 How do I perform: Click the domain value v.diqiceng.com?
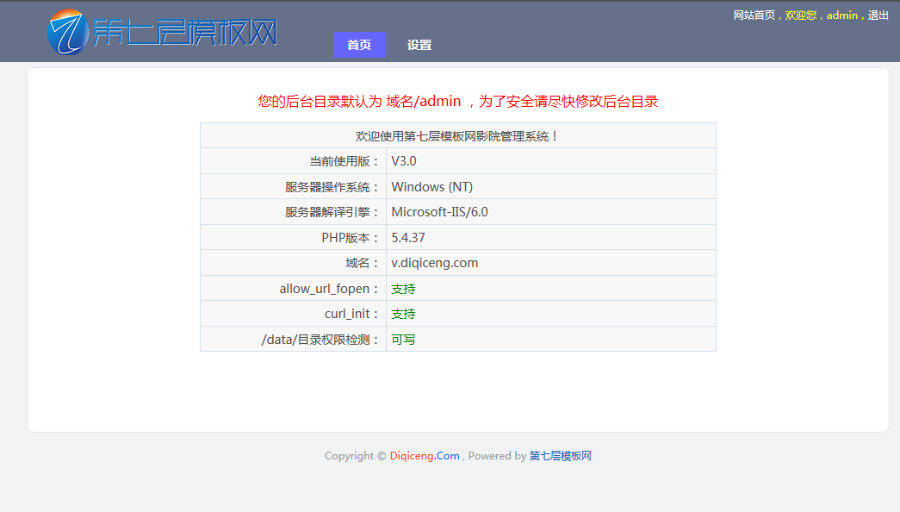pyautogui.click(x=435, y=263)
